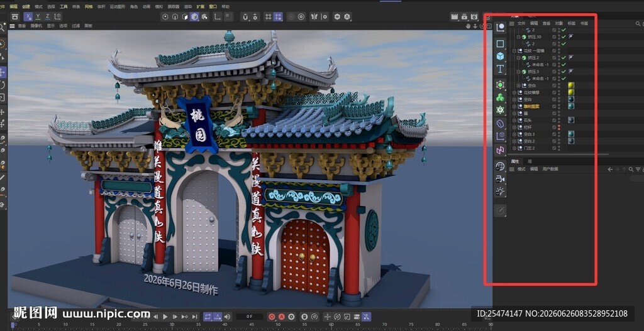This screenshot has width=644, height=331.
Task: Open the 窗口 (Window) menu
Action: 213,6
